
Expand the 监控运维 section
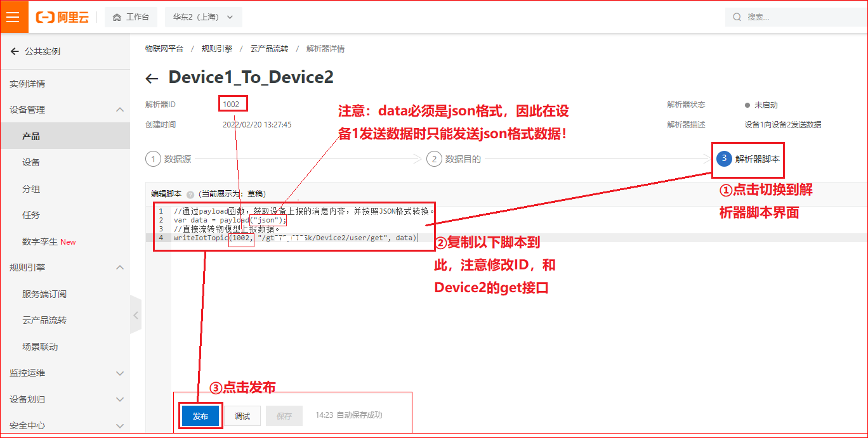(x=120, y=373)
